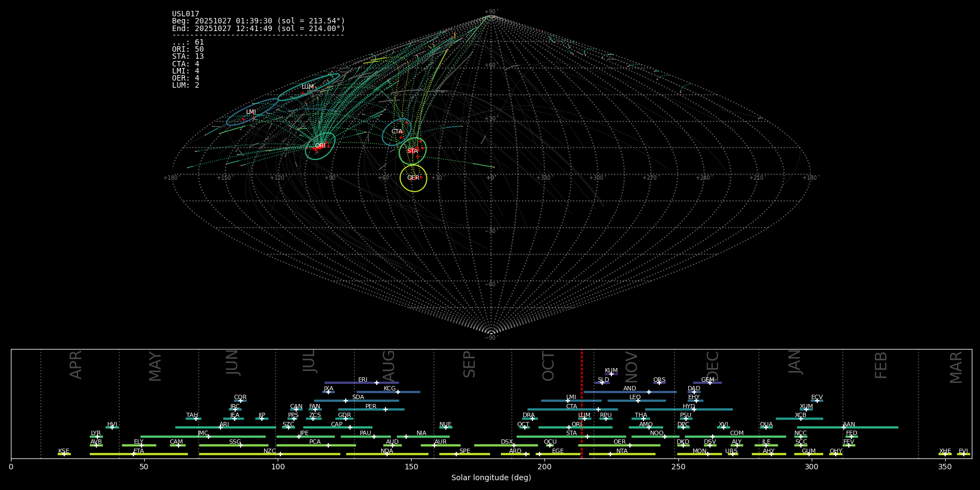Click the 350 tick on solar longitude axis

pyautogui.click(x=945, y=467)
